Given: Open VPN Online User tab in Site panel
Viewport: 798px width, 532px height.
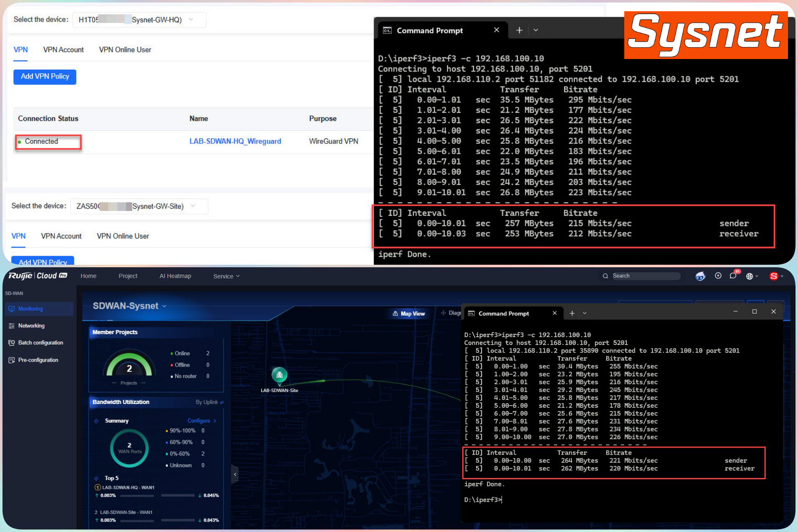Looking at the screenshot, I should (123, 236).
